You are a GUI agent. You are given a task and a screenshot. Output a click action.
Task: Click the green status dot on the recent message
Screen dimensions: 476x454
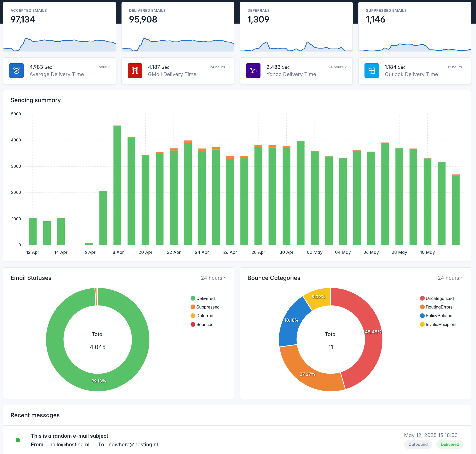[18, 440]
